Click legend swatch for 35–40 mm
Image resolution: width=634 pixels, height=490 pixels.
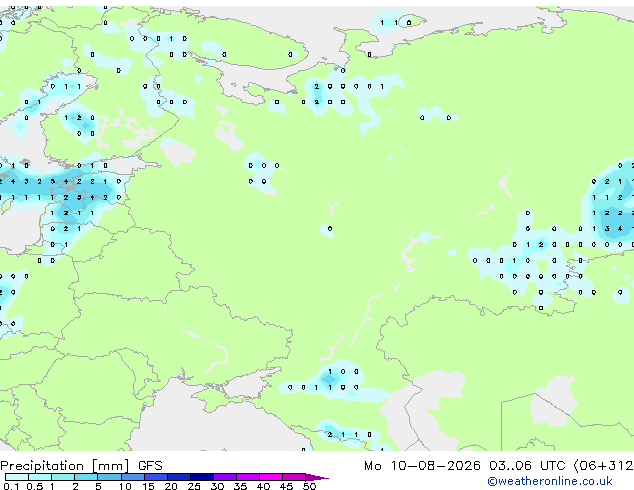coord(248,477)
